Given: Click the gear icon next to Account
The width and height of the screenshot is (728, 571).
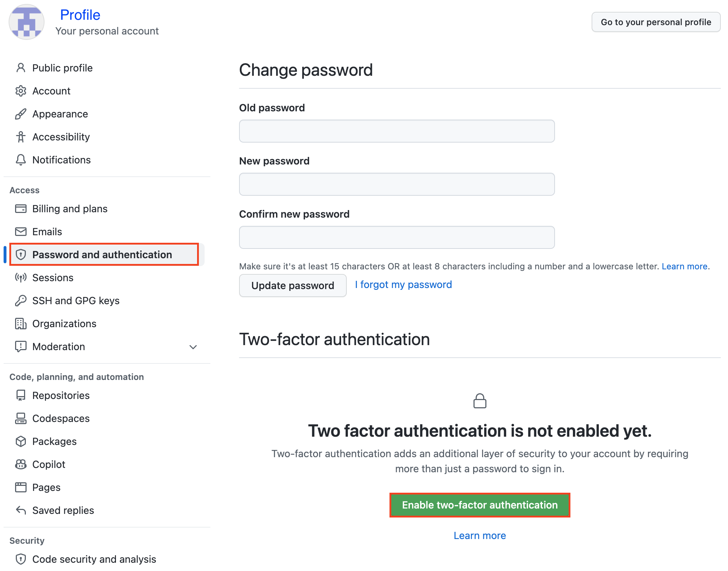Looking at the screenshot, I should (x=21, y=91).
